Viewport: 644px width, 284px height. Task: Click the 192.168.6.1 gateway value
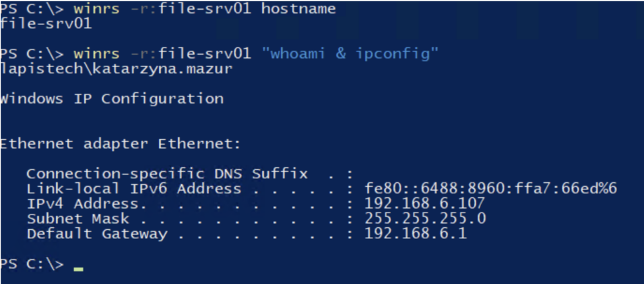tap(415, 234)
